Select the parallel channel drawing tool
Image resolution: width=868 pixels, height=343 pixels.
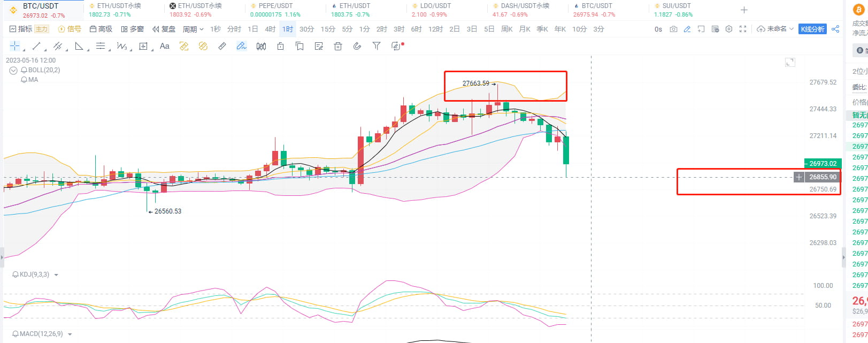click(x=58, y=46)
